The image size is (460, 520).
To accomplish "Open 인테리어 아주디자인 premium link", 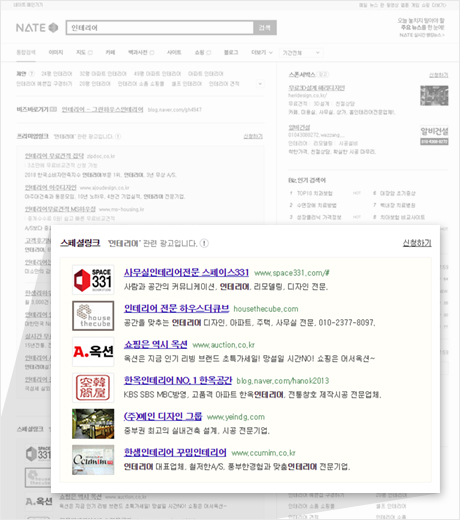I will pos(51,187).
